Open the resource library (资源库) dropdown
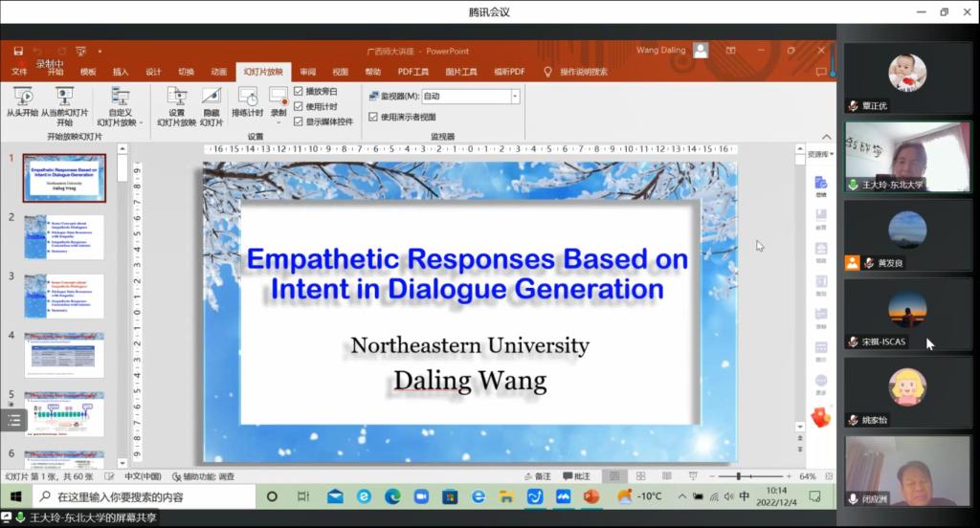Screen dimensions: 980x528 point(820,154)
